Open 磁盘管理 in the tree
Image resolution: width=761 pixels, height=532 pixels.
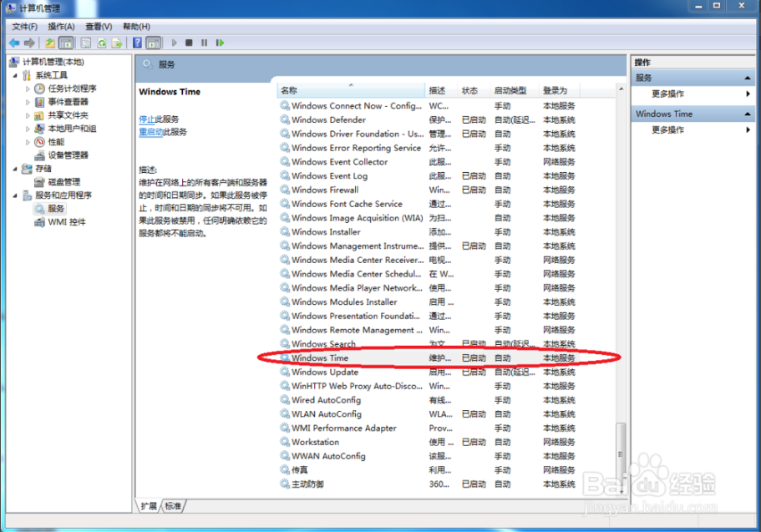64,182
